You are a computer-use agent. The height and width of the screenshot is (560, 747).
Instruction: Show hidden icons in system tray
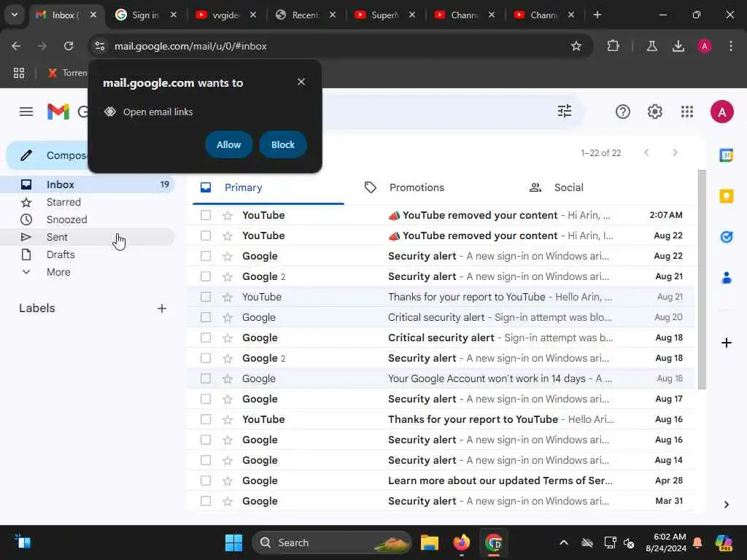(564, 542)
